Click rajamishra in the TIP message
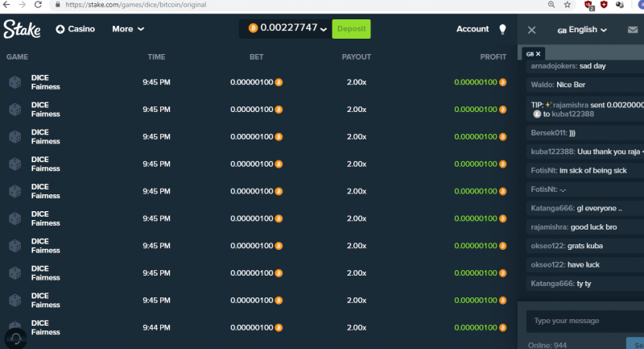The width and height of the screenshot is (644, 349). coord(571,106)
